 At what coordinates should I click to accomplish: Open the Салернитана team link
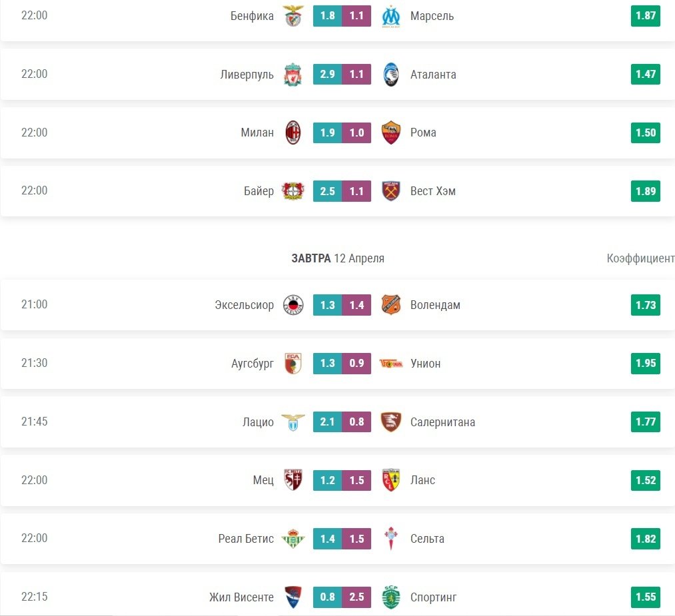[442, 422]
